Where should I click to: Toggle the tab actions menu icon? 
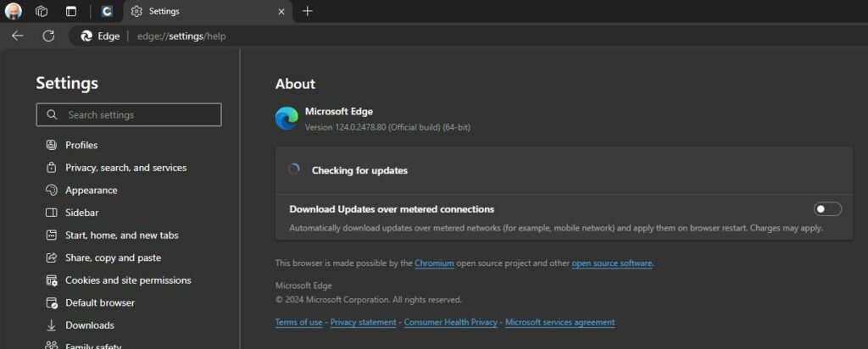71,11
